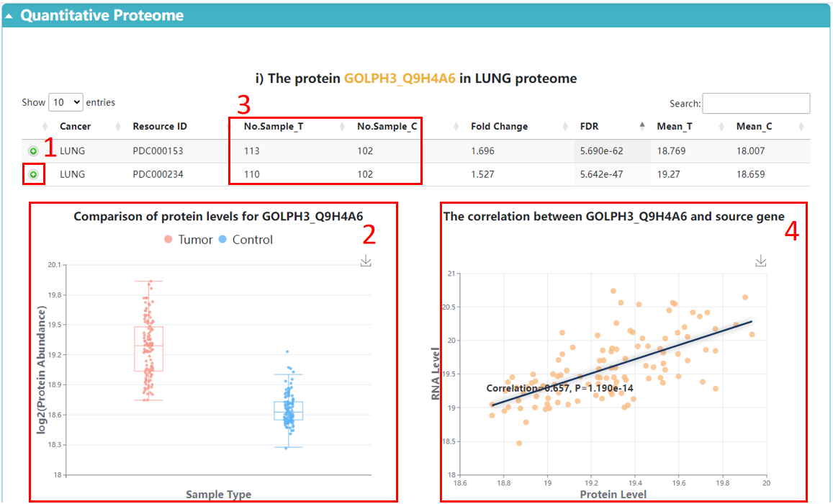This screenshot has height=504, width=833.
Task: Sort table by Mean_T column
Action: 675,127
